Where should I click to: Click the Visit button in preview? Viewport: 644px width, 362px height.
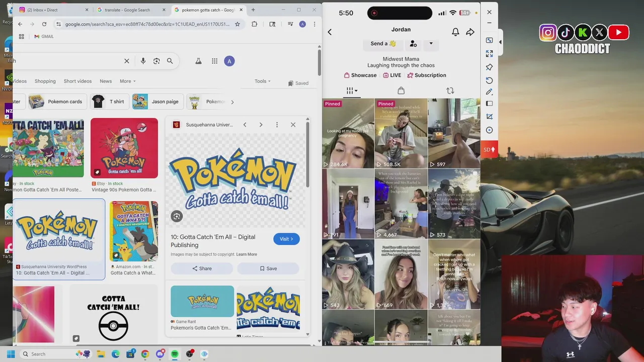coord(286,239)
